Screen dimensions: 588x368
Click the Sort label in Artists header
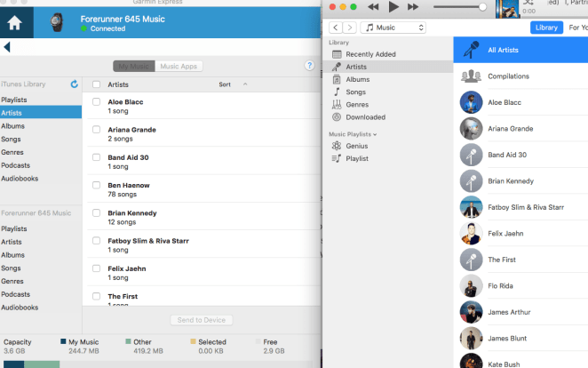(225, 84)
